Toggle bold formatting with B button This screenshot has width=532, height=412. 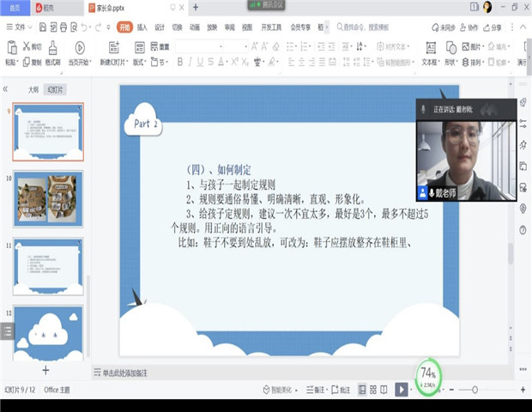click(180, 62)
